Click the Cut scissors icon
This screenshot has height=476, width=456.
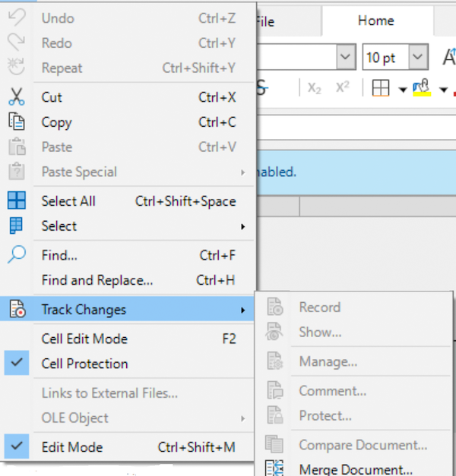(16, 97)
